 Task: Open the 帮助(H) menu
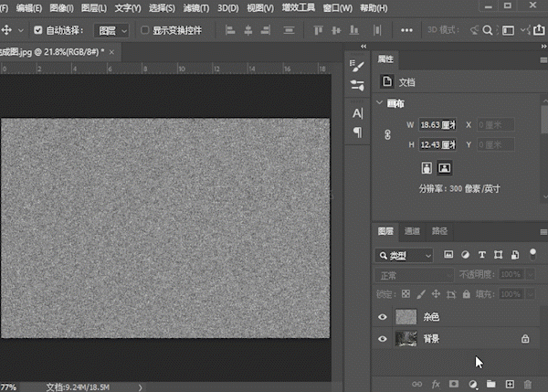(374, 8)
